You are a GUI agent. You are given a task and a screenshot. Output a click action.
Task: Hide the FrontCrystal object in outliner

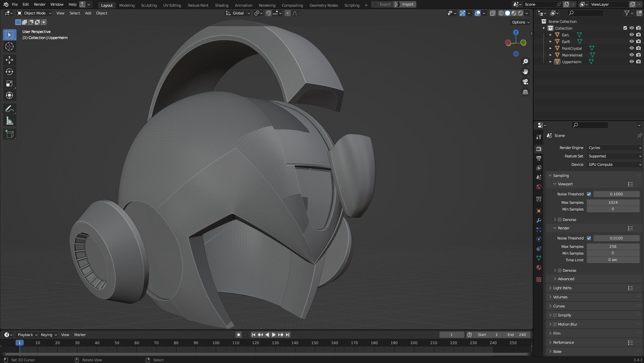[631, 48]
